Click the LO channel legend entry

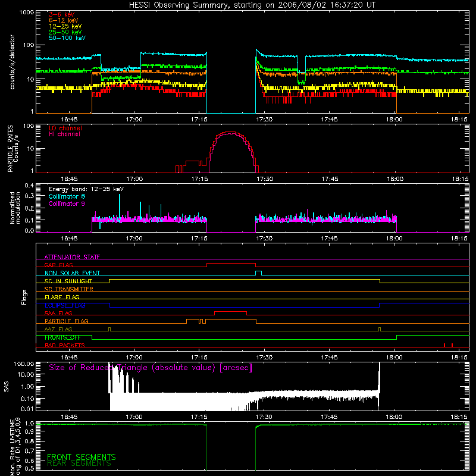pos(65,128)
